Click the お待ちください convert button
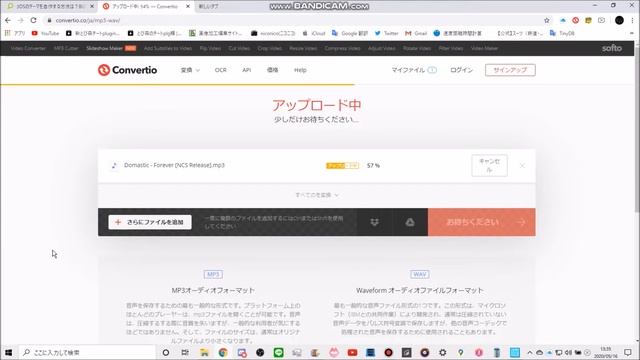This screenshot has width=640, height=360. click(x=482, y=222)
